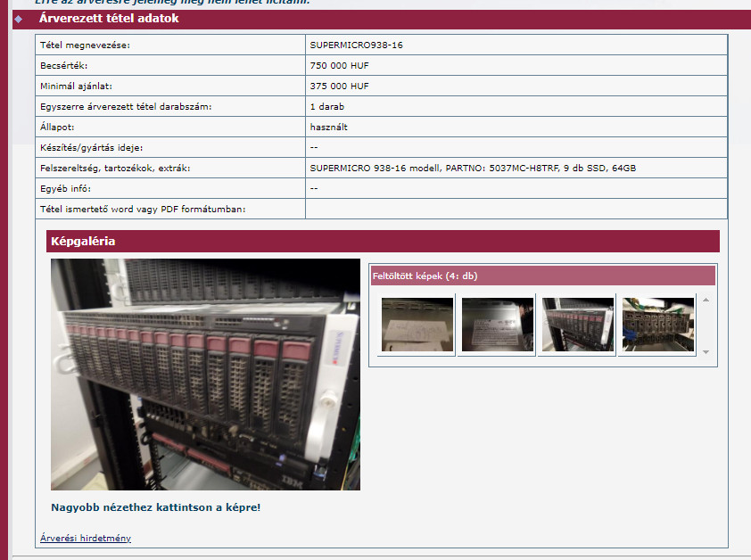Click the thumbnail list scroll down arrow
Viewport: 751px width, 560px height.
pos(706,352)
